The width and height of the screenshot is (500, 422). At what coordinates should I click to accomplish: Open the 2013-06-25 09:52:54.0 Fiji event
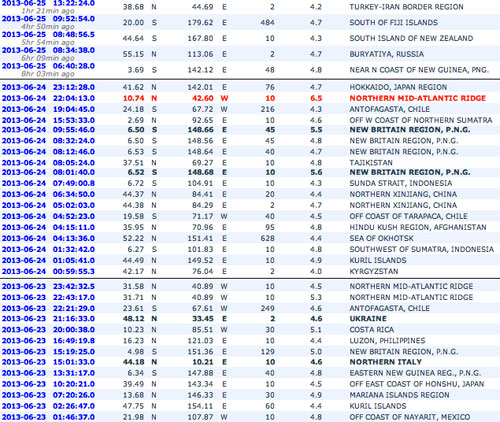(48, 19)
